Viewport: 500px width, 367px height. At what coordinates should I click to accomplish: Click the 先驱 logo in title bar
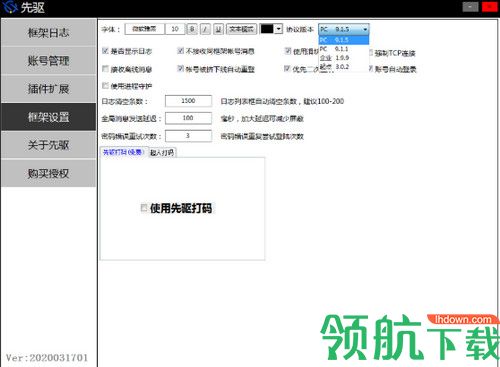9,7
